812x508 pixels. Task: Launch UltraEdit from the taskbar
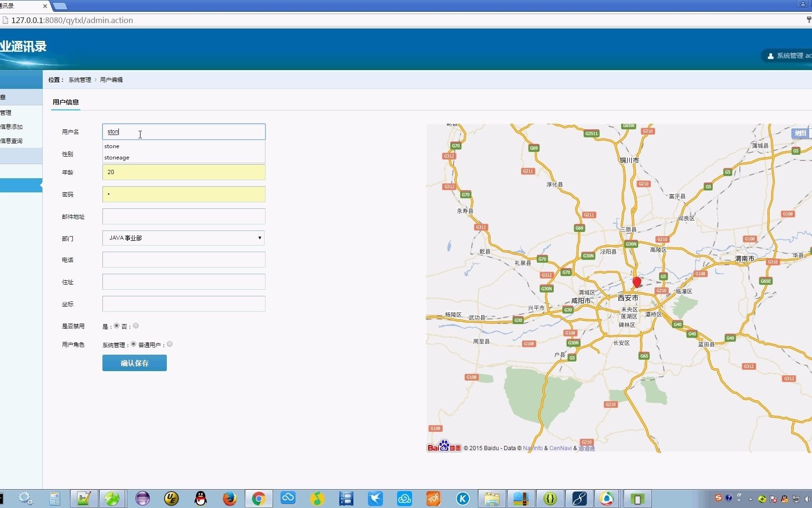172,499
